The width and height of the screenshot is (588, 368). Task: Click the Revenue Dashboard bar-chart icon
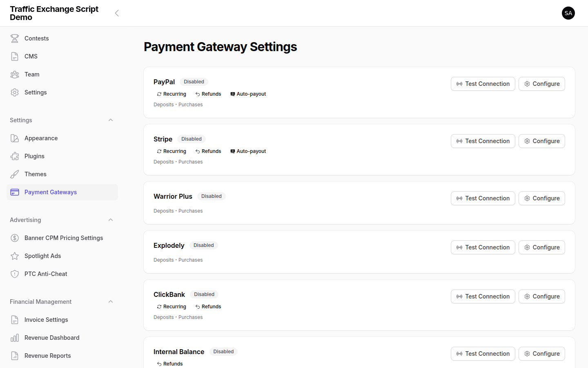click(15, 337)
